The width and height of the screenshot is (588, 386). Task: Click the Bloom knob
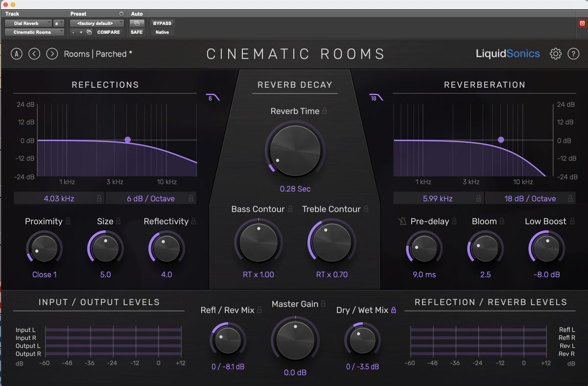(x=485, y=248)
